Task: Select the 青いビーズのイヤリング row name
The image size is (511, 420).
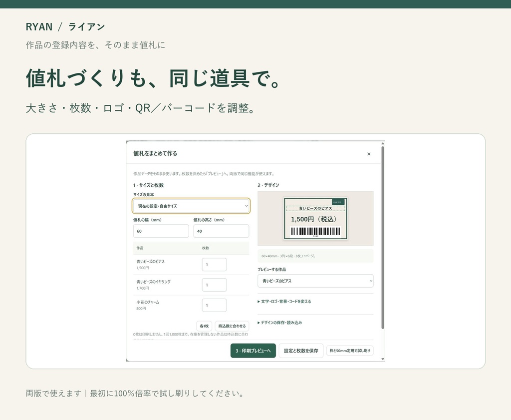Action: pyautogui.click(x=154, y=282)
